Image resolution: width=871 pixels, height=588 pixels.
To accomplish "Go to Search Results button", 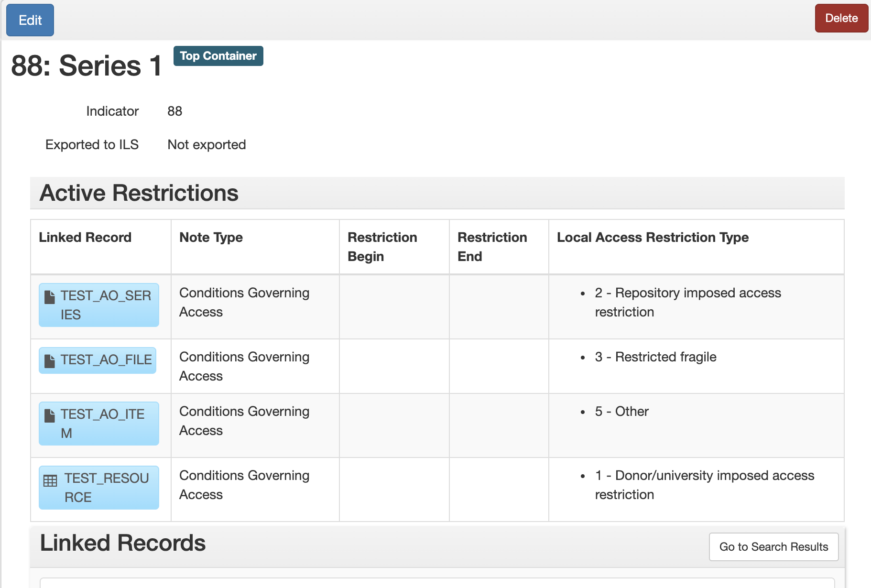I will click(773, 547).
